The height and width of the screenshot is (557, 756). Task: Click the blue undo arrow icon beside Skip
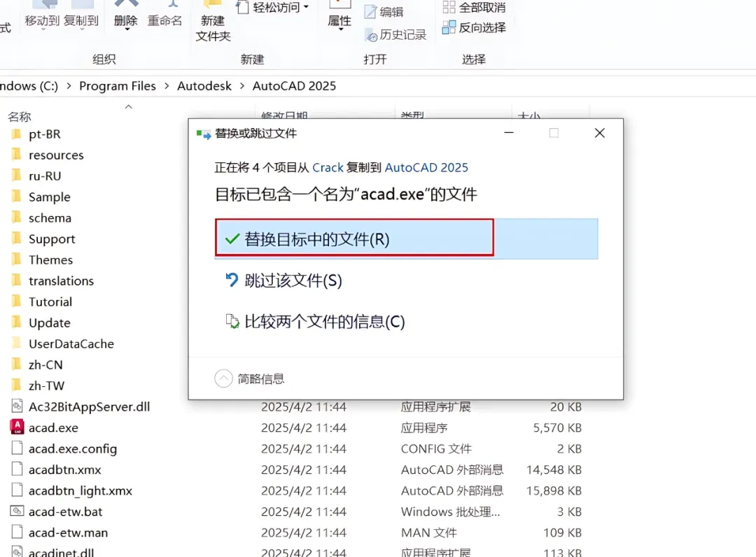(232, 279)
